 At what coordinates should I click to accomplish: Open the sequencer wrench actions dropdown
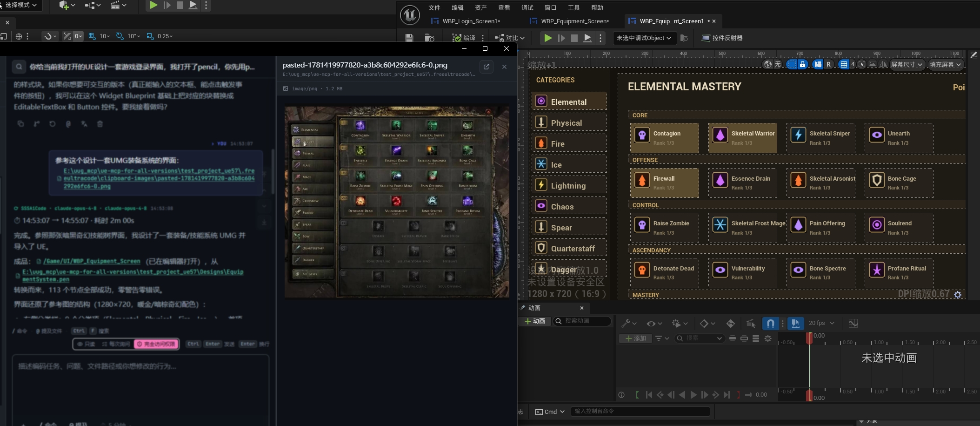coord(629,323)
